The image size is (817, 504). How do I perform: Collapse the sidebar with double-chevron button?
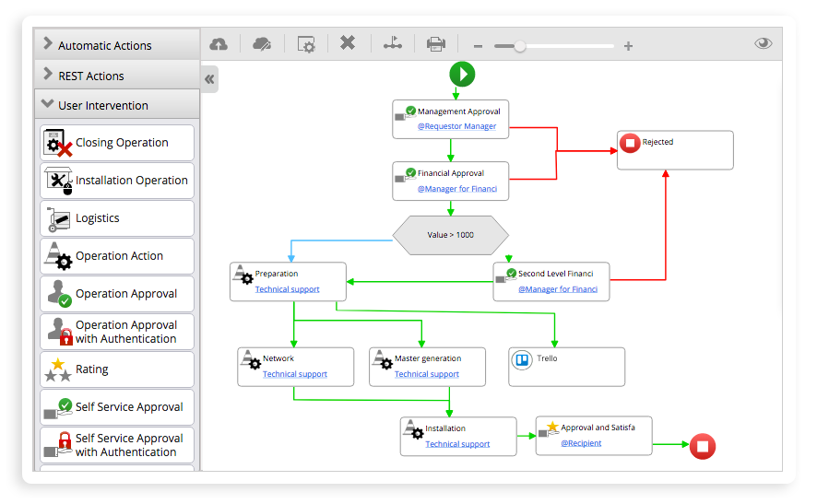[209, 79]
